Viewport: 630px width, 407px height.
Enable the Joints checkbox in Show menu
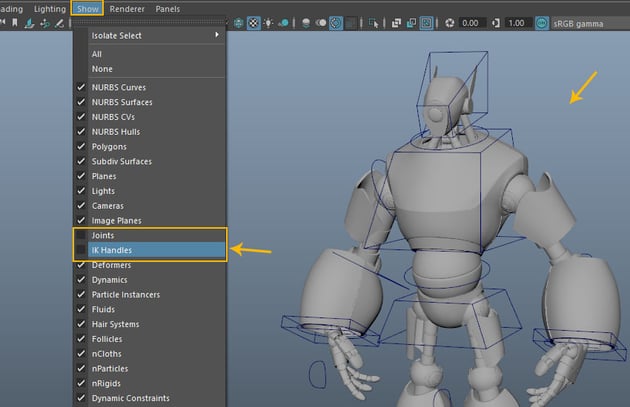click(103, 235)
